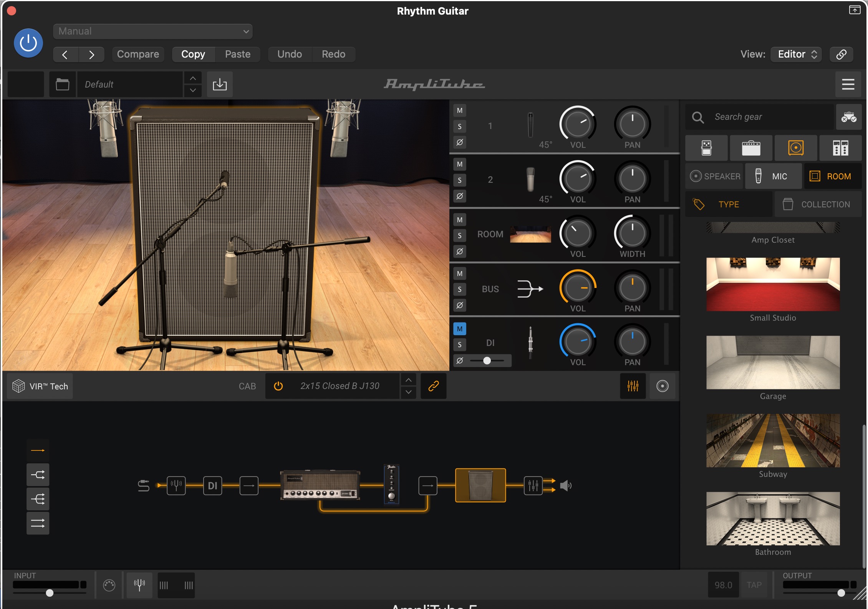
Task: Toggle the CAB power button
Action: [x=278, y=386]
